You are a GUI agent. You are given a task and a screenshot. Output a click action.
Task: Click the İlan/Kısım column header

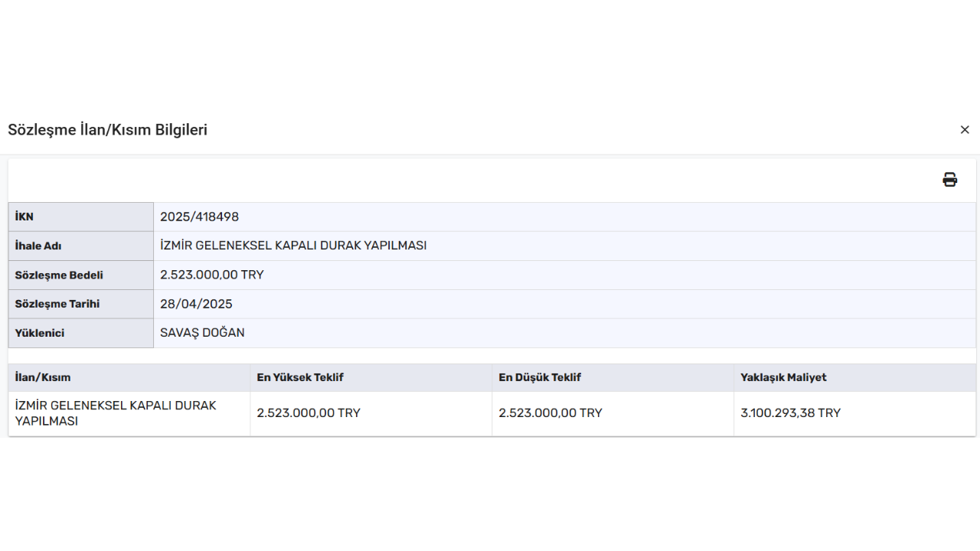[x=43, y=377]
